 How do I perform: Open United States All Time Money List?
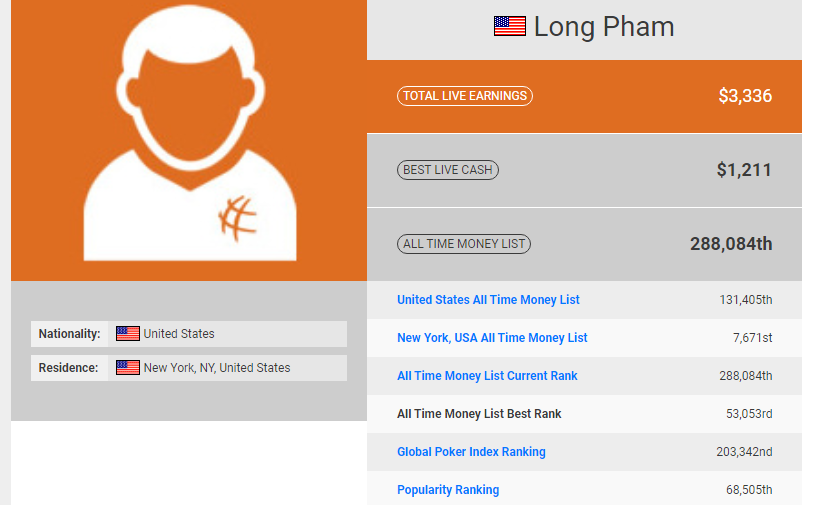pyautogui.click(x=488, y=300)
